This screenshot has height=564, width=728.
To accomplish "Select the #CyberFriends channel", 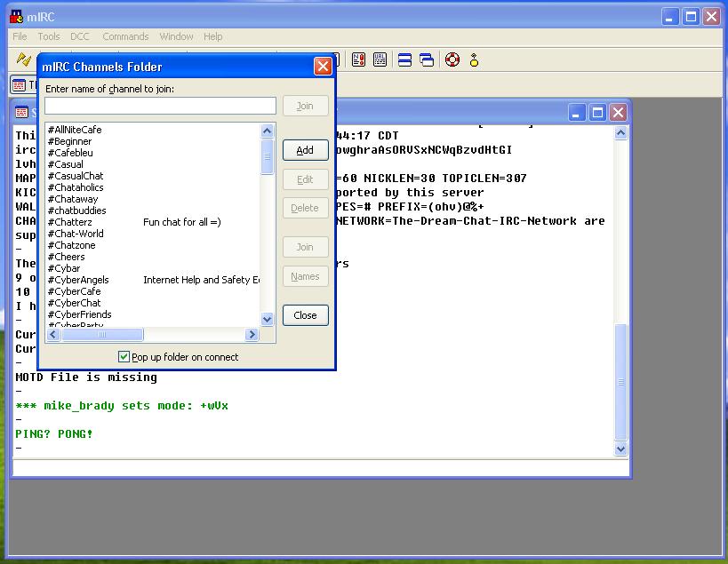I will click(80, 315).
